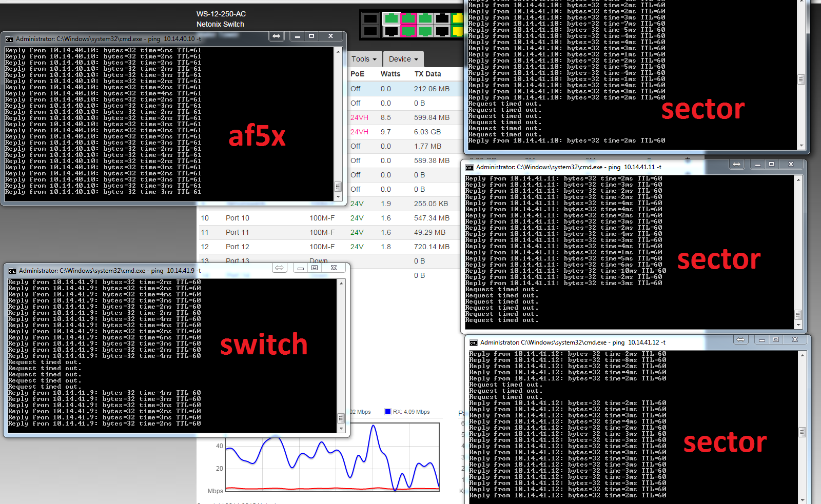821x504 pixels.
Task: Click the 24VH PoE value with 8.5 watts
Action: [x=359, y=117]
